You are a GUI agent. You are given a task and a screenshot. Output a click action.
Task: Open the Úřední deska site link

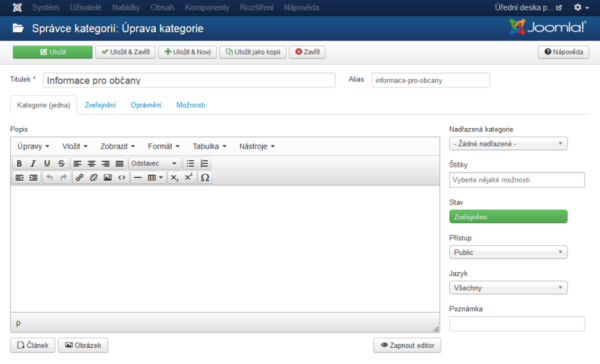(x=528, y=7)
